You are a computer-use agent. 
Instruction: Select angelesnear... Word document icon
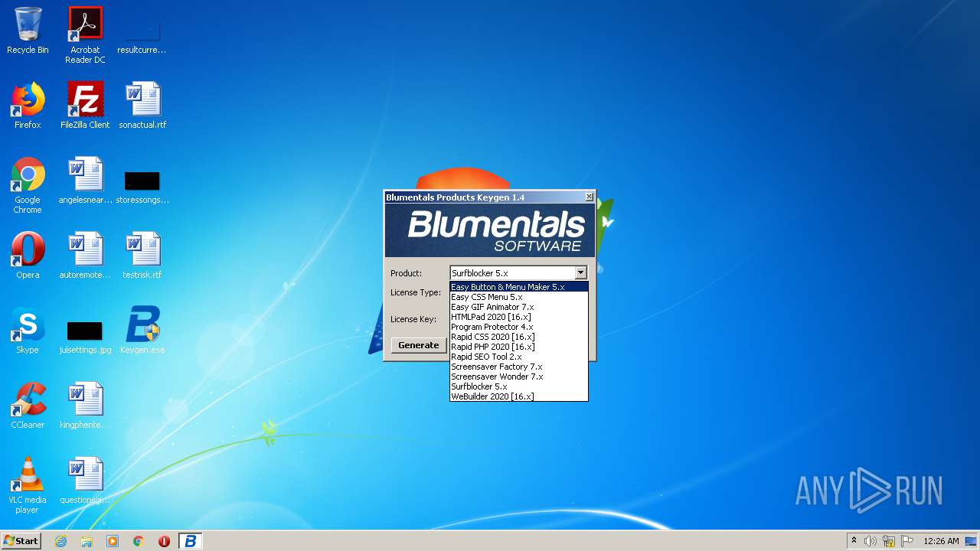85,181
